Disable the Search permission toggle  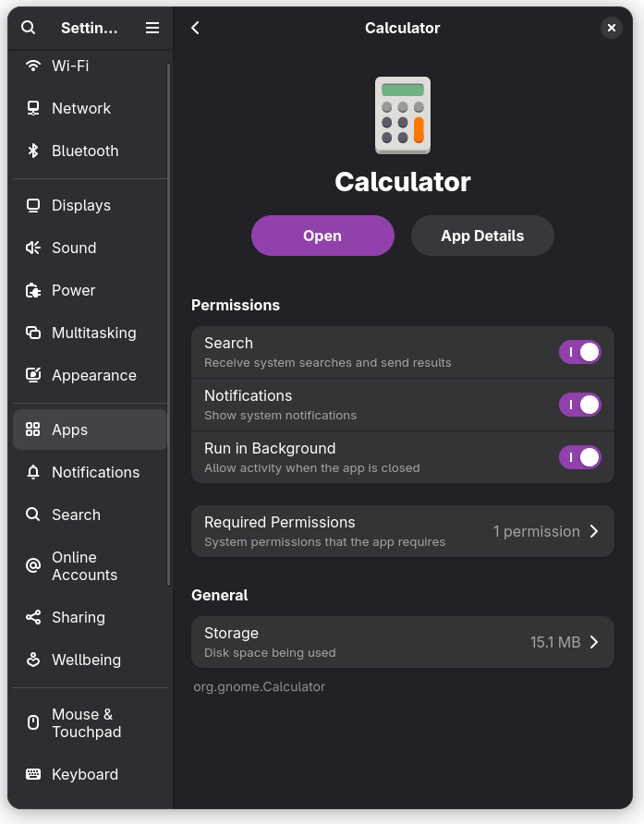(580, 352)
